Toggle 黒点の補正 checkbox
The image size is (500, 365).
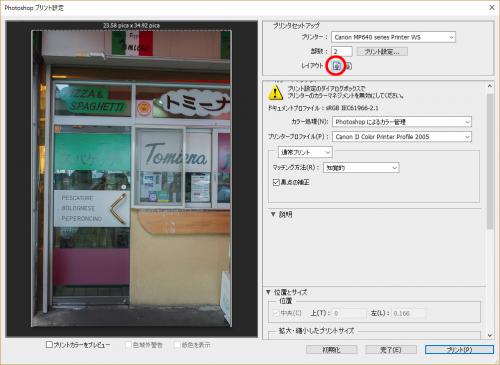tap(276, 182)
